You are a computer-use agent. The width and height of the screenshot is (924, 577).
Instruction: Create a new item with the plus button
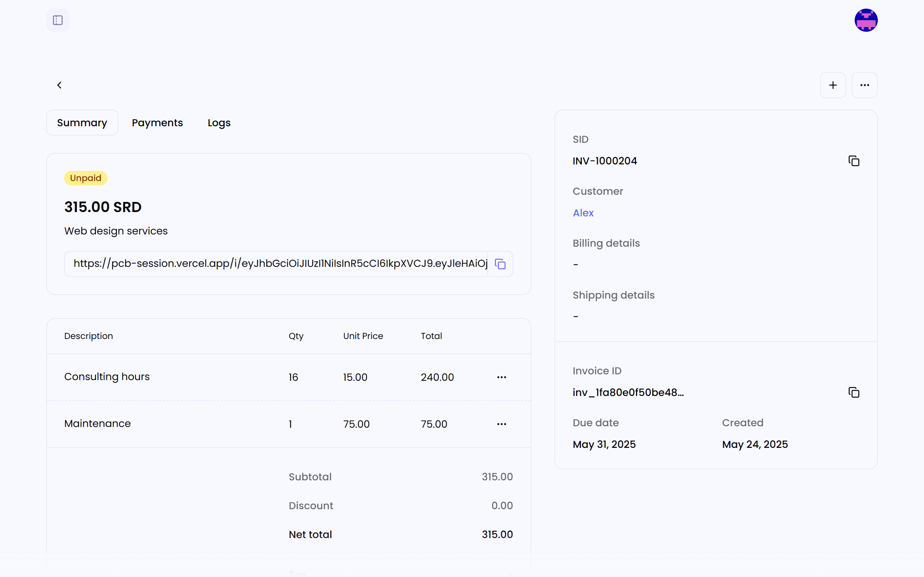click(833, 85)
